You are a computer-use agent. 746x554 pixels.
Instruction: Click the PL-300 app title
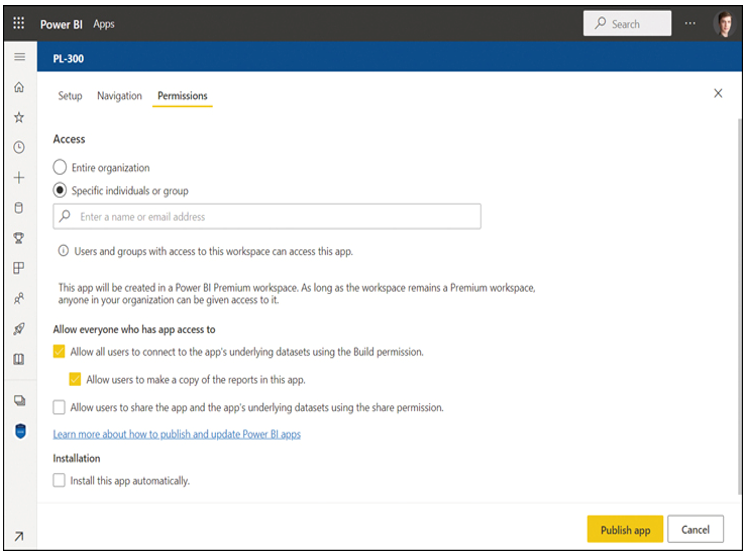coord(69,59)
